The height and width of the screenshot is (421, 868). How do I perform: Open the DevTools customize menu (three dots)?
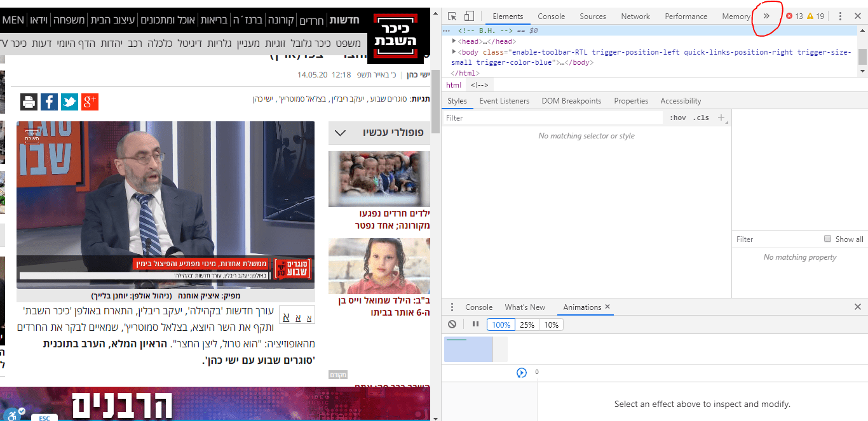pos(840,17)
